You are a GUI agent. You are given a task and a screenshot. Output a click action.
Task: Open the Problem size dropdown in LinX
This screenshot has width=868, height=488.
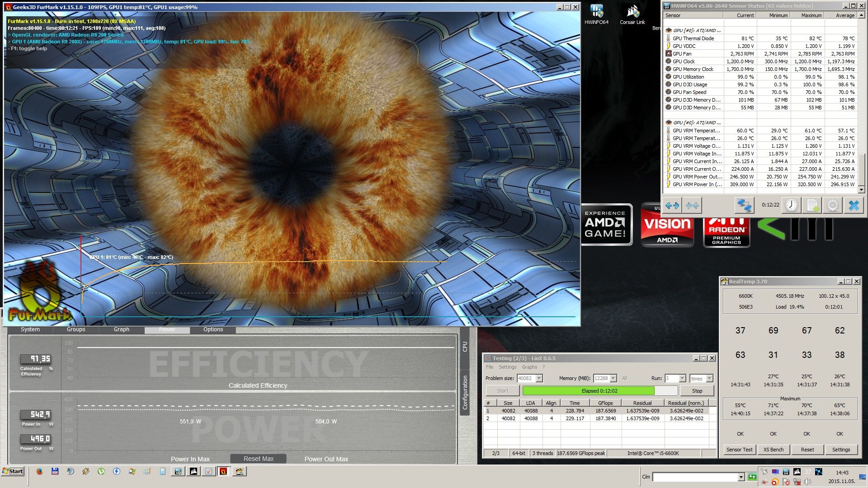pos(539,378)
